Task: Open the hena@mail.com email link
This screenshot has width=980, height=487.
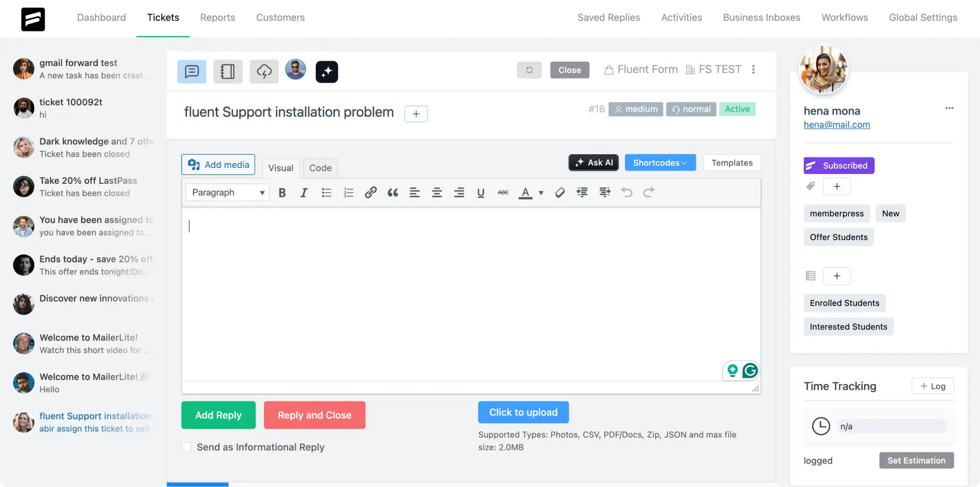Action: pyautogui.click(x=837, y=124)
